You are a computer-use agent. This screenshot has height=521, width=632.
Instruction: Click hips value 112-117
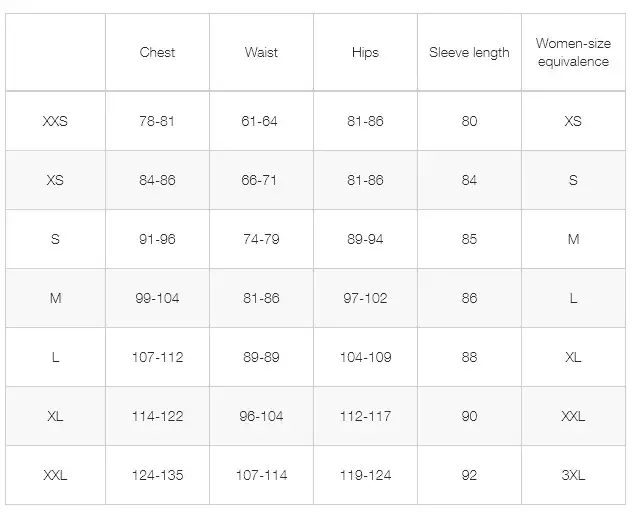click(x=365, y=416)
